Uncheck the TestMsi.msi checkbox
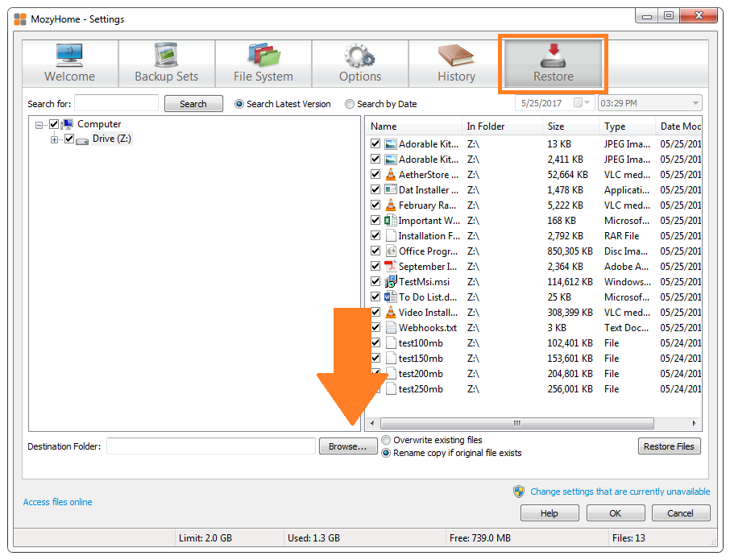Viewport: 730px width, 560px height. tap(375, 281)
